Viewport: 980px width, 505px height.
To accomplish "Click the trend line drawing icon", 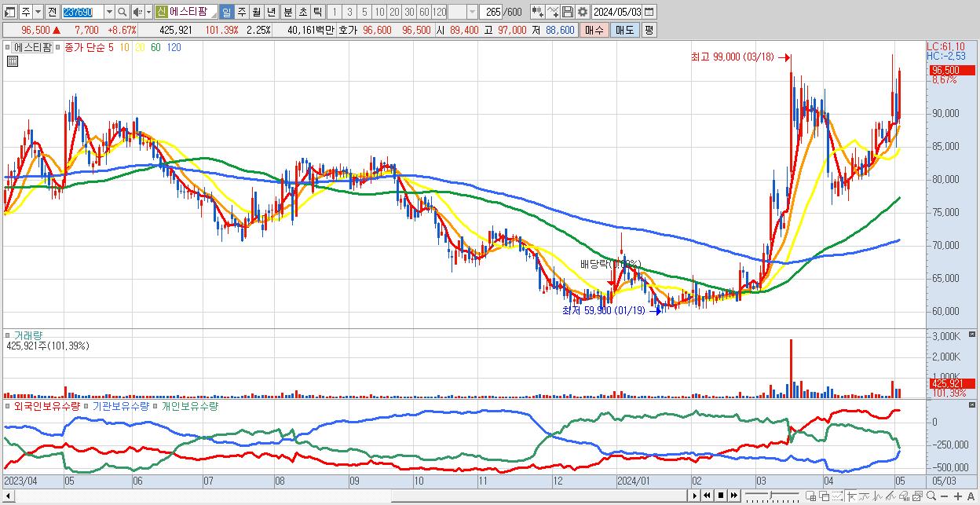I will 865,496.
